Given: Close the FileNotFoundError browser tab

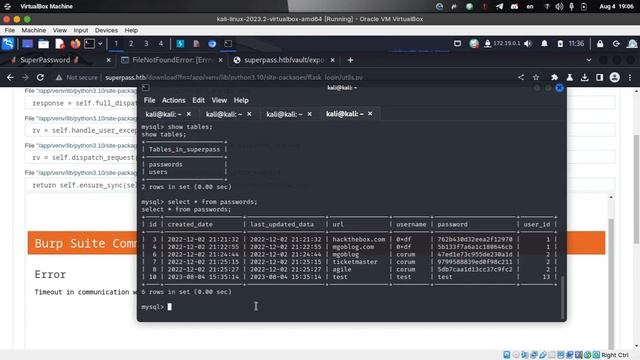Looking at the screenshot, I should 220,60.
